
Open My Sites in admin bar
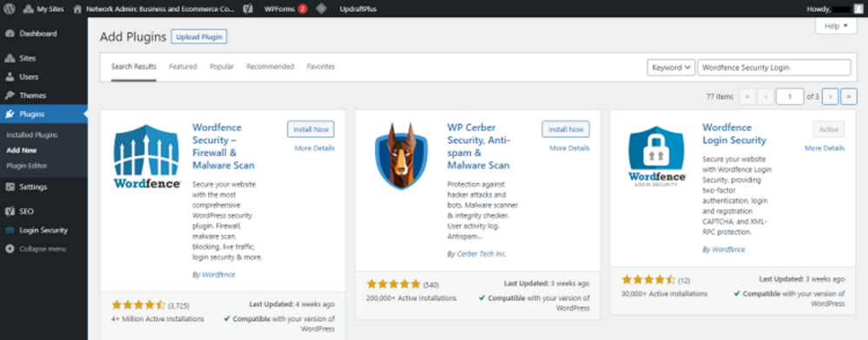(43, 9)
